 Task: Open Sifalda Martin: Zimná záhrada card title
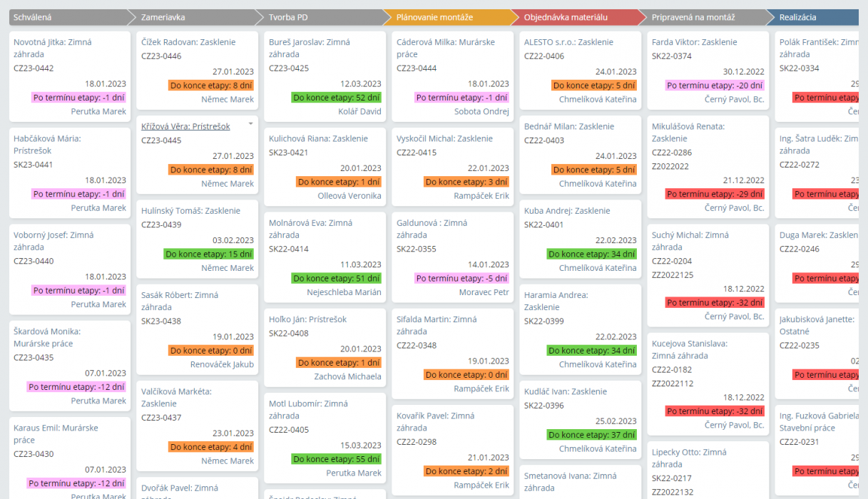[436, 325]
